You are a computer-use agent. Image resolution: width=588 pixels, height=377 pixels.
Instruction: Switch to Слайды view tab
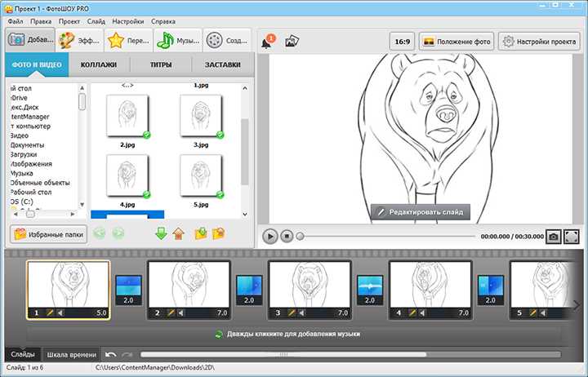[23, 354]
